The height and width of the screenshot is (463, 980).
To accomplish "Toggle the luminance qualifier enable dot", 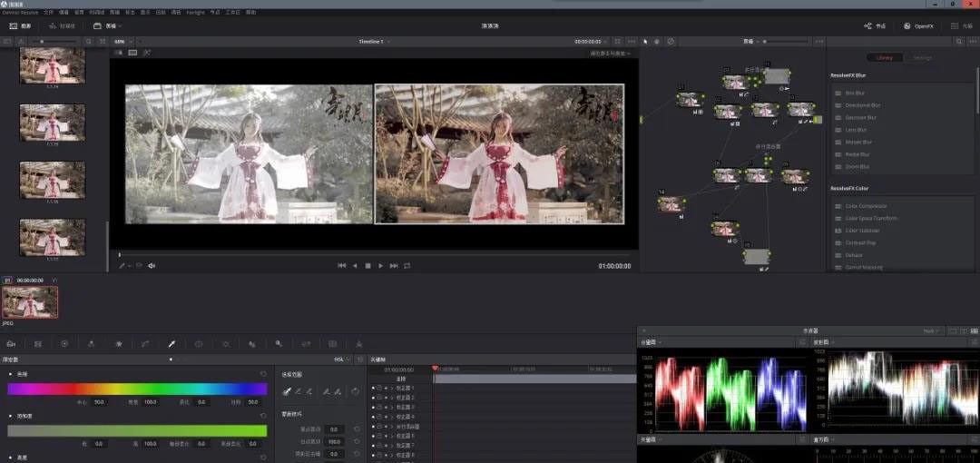I will click(10, 458).
